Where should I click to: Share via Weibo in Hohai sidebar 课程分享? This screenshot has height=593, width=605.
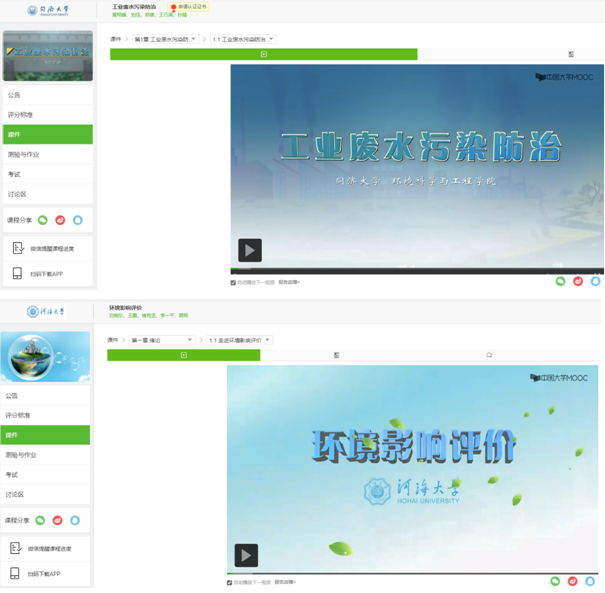57,520
